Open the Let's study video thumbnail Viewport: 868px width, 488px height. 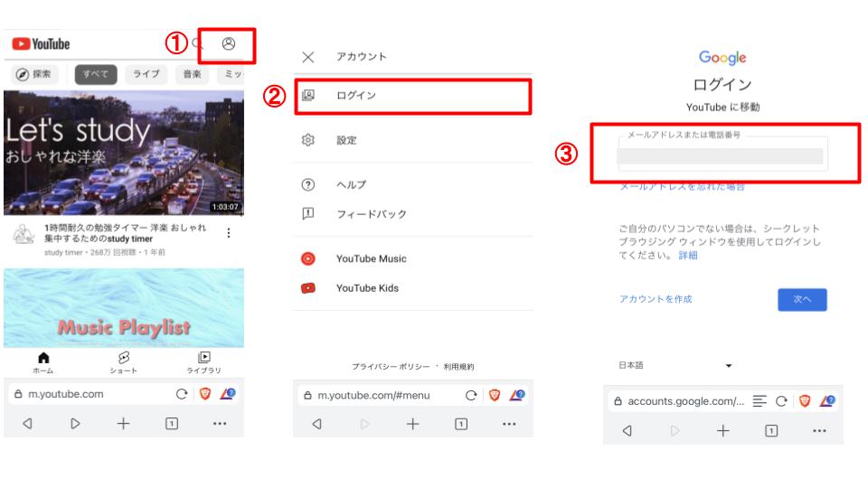[x=124, y=153]
